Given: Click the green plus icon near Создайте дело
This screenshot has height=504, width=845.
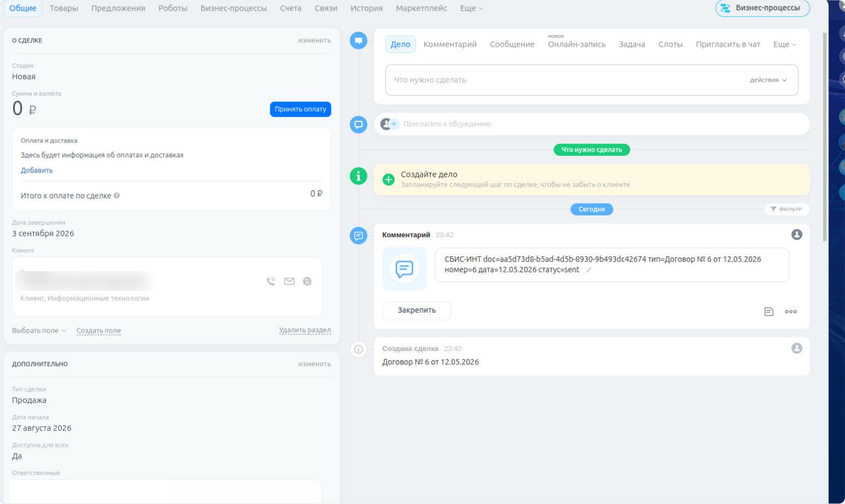Looking at the screenshot, I should coord(388,179).
